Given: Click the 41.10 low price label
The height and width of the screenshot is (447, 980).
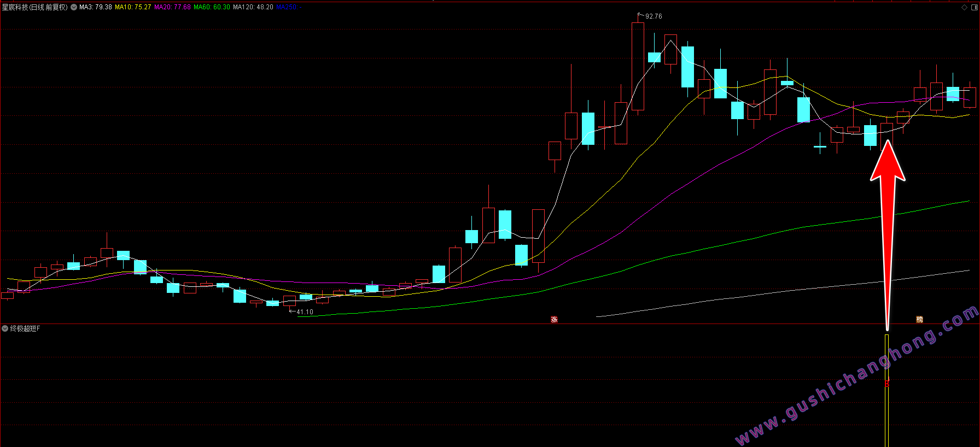Looking at the screenshot, I should tap(305, 312).
